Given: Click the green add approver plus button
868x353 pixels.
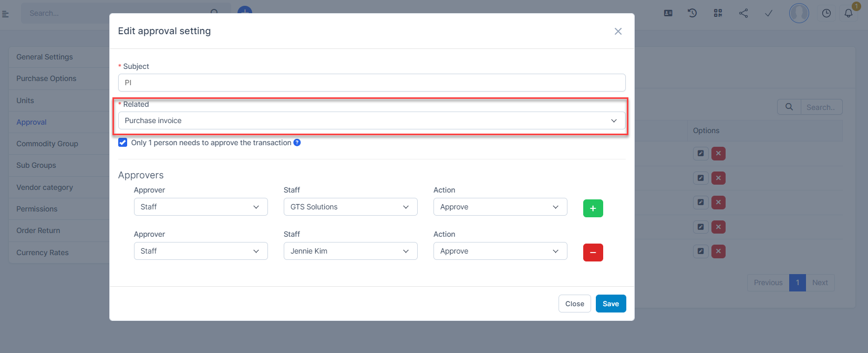Looking at the screenshot, I should (x=593, y=208).
